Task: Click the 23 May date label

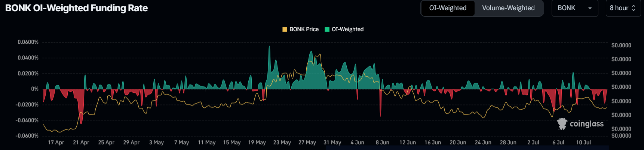Action: (x=282, y=143)
